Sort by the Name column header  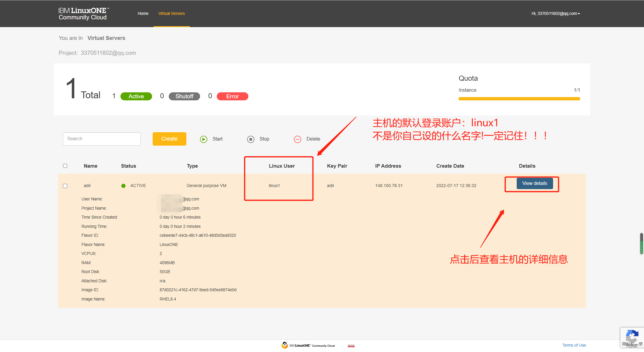pyautogui.click(x=90, y=166)
